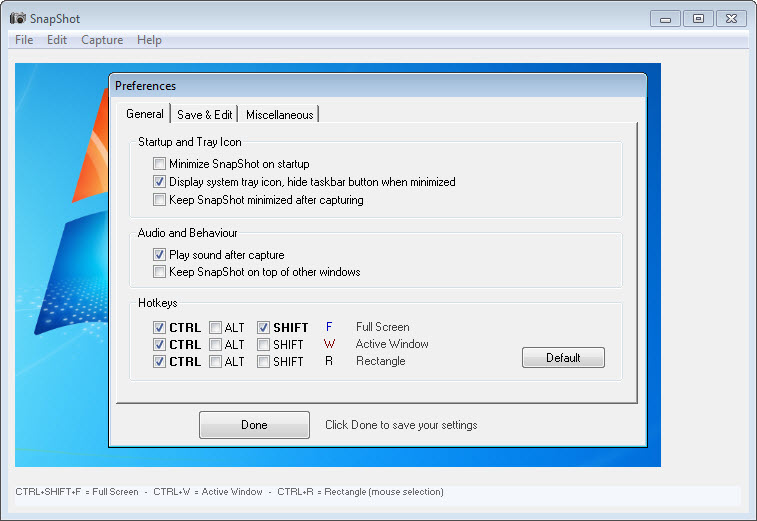Check ALT for Rectangle hotkey

tap(215, 362)
